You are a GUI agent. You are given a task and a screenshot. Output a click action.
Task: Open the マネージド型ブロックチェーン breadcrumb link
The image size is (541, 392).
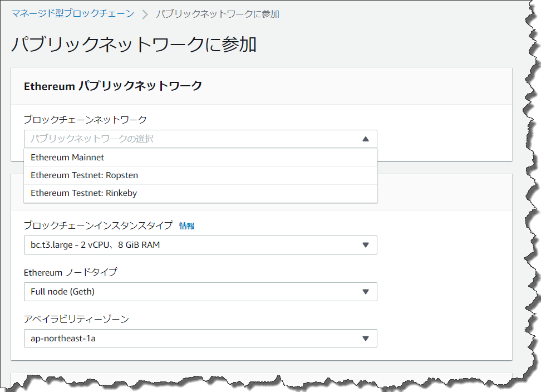coord(73,13)
